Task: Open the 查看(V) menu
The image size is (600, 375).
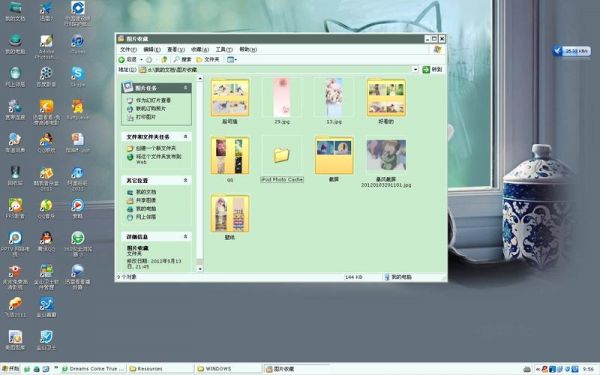Action: click(x=176, y=50)
